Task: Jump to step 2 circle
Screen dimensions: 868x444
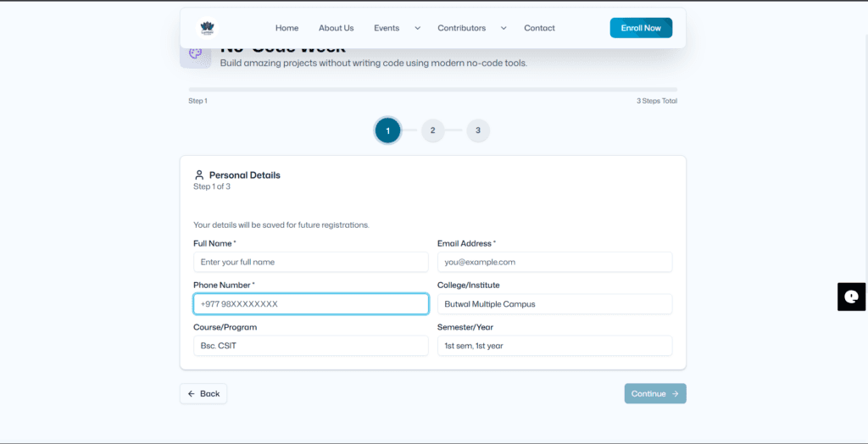Action: (x=432, y=130)
